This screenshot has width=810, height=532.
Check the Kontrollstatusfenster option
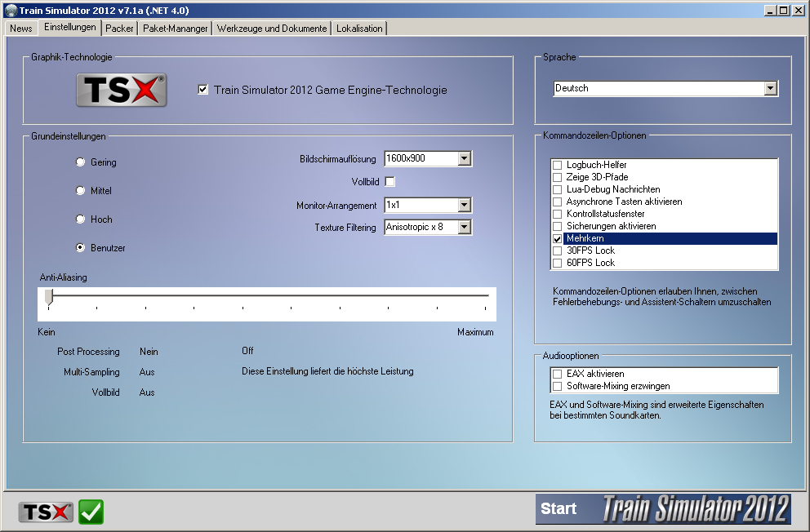558,214
